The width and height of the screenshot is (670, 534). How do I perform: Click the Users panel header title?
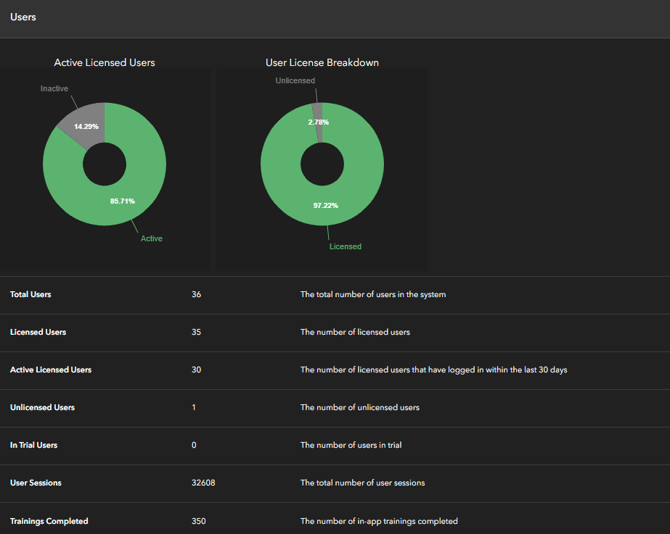(23, 17)
